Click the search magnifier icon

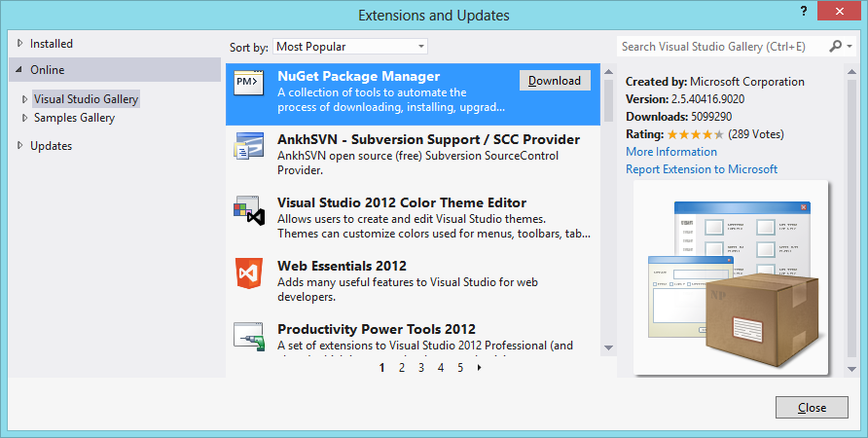[836, 46]
